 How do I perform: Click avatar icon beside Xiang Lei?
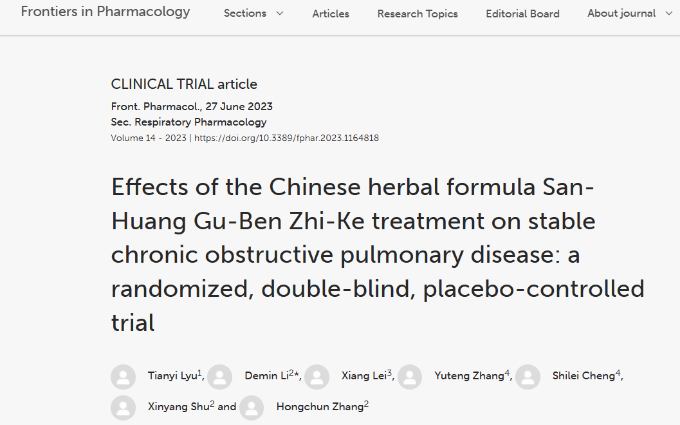317,377
